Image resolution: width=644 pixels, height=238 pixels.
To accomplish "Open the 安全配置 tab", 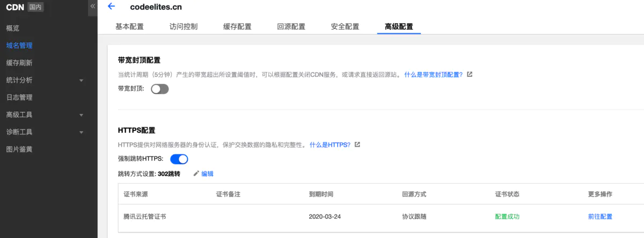I will pyautogui.click(x=345, y=26).
